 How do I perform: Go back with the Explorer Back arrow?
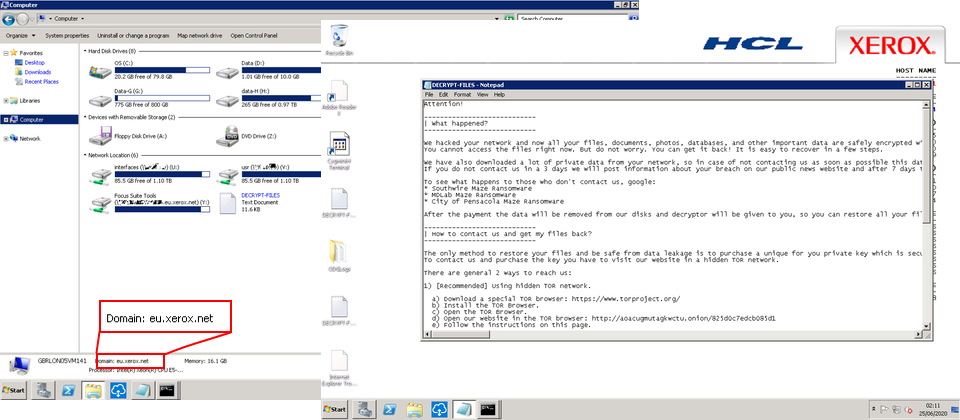9,19
